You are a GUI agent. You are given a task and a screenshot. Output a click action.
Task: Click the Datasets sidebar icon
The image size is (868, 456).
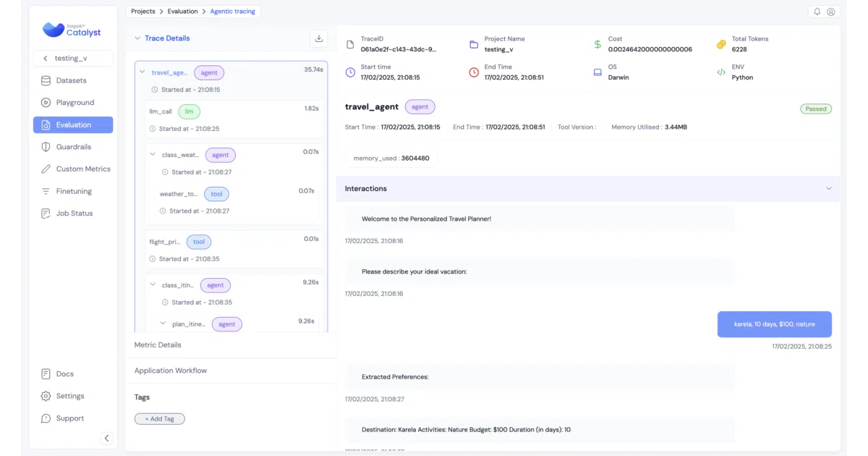(46, 80)
